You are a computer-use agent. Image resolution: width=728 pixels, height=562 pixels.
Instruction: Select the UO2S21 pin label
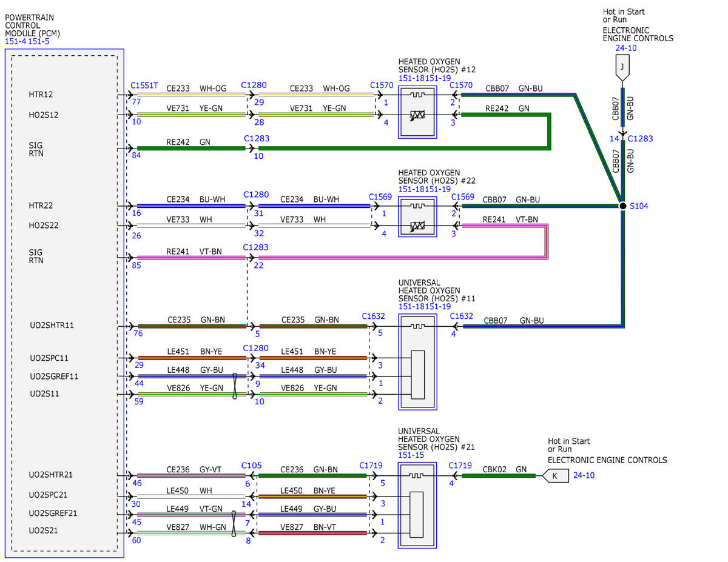click(x=45, y=531)
